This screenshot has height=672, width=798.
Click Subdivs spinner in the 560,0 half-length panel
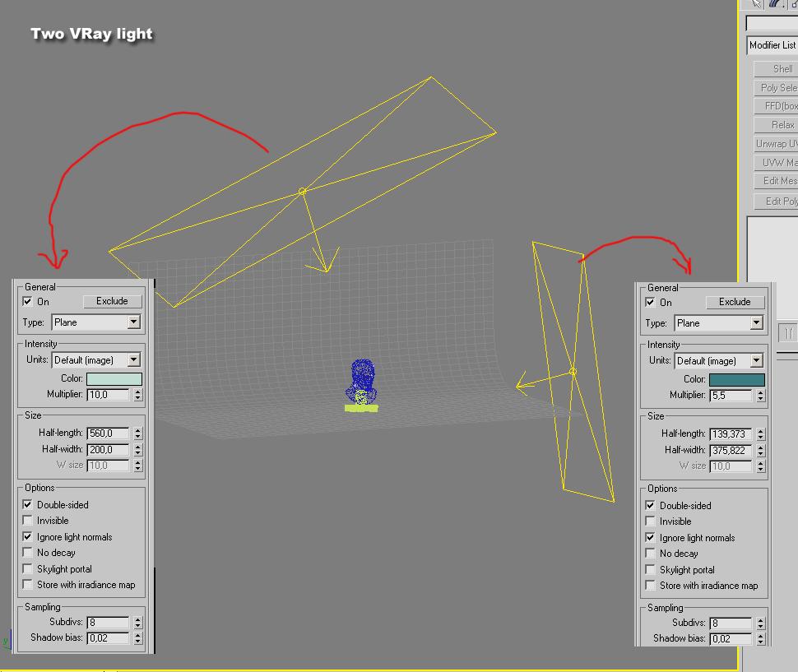pyautogui.click(x=138, y=623)
